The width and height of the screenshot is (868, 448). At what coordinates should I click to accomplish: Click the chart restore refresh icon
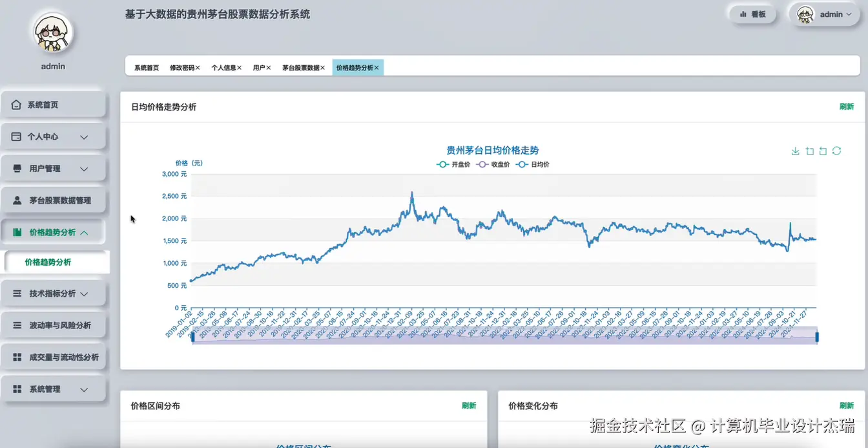836,151
